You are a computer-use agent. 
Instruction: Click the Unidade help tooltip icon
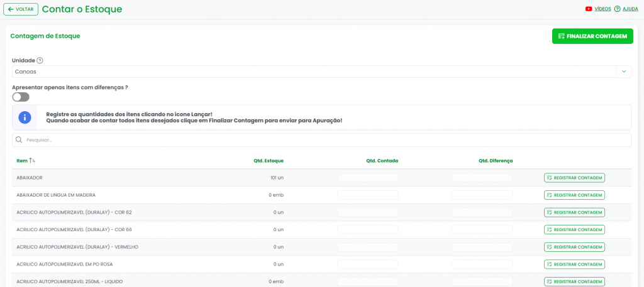(x=40, y=61)
